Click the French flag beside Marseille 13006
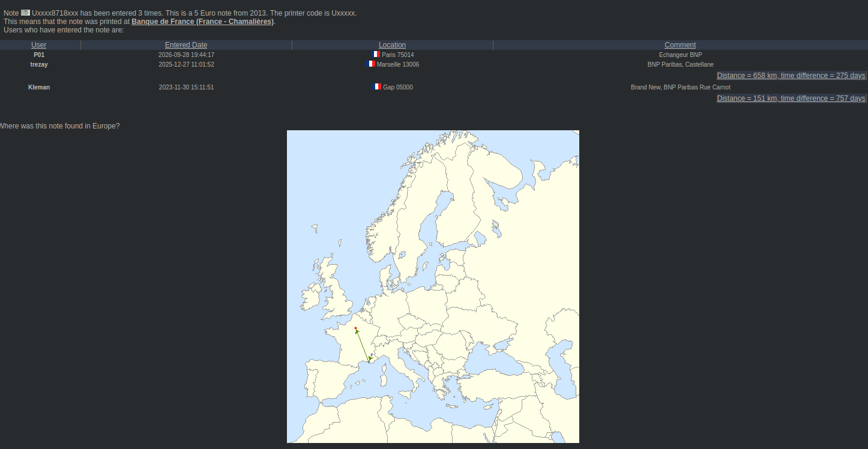 pos(371,64)
